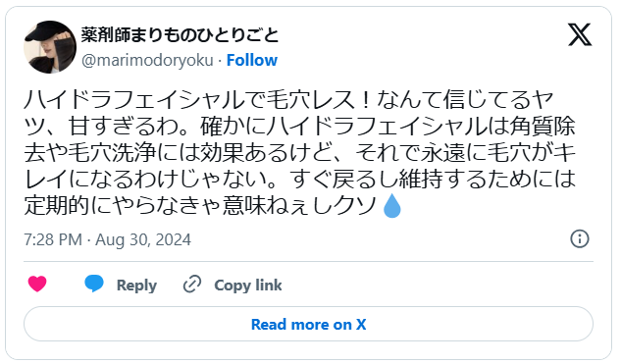Click the Read more on X button
The image size is (621, 364).
(x=308, y=324)
